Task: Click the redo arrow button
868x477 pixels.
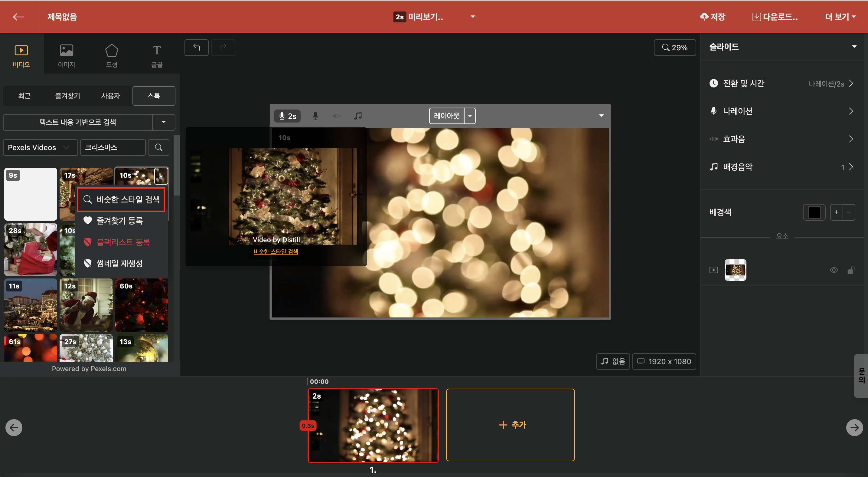Action: pyautogui.click(x=223, y=48)
